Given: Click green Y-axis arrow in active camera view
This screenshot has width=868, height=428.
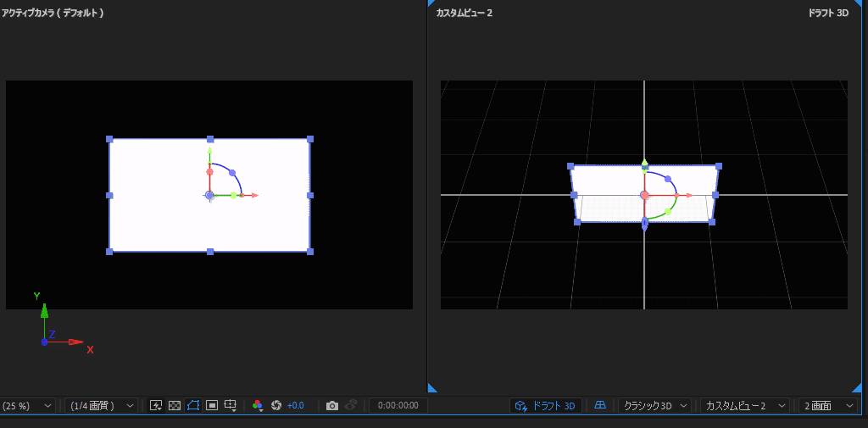Looking at the screenshot, I should 210,150.
